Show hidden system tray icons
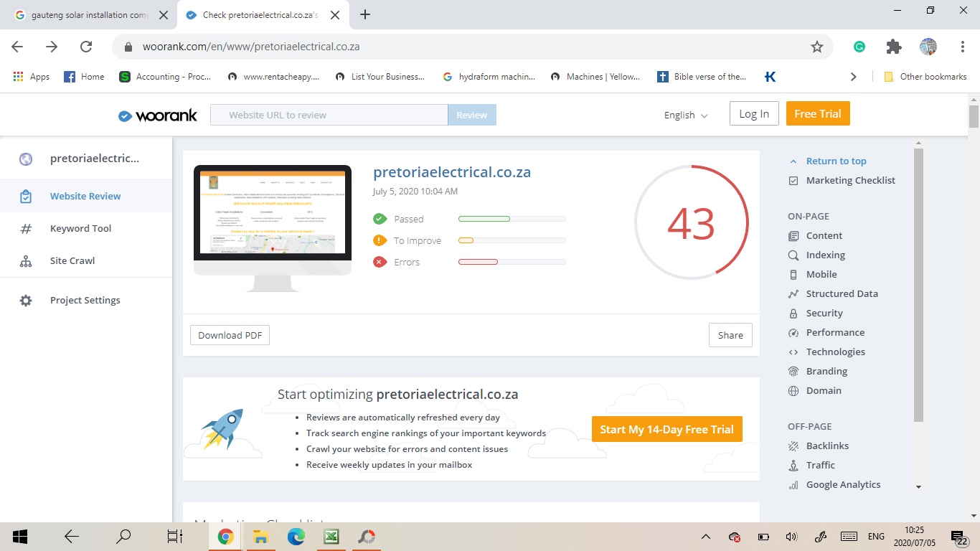 (706, 537)
